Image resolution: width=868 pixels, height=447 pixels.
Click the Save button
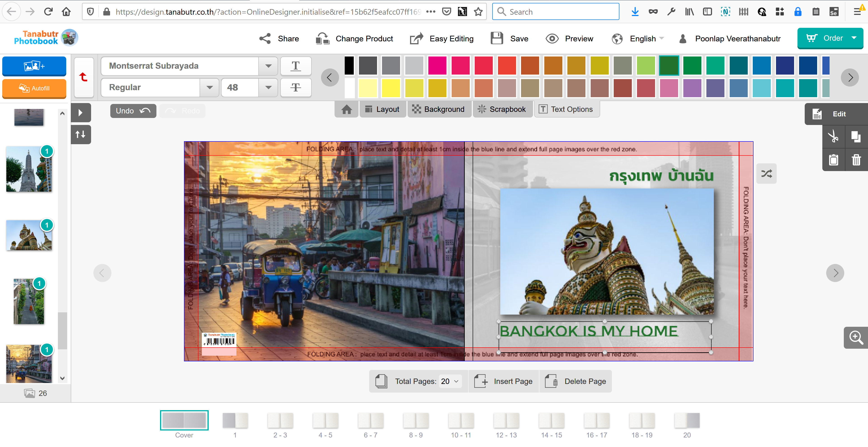(509, 39)
